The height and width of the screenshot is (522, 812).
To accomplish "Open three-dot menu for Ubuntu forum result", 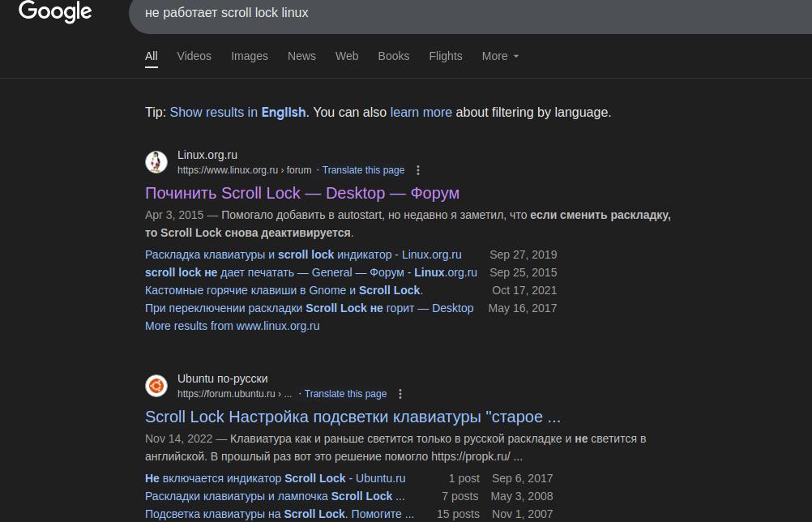I will click(x=400, y=394).
